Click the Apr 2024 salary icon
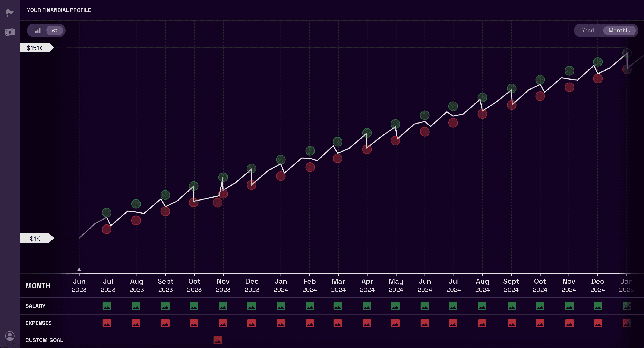The height and width of the screenshot is (348, 644). pyautogui.click(x=367, y=306)
